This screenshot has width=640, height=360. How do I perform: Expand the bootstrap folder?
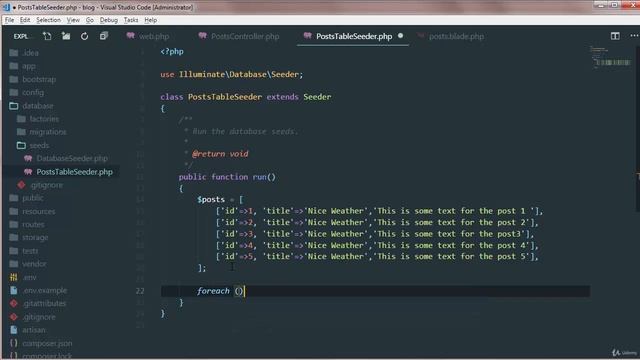pos(39,80)
